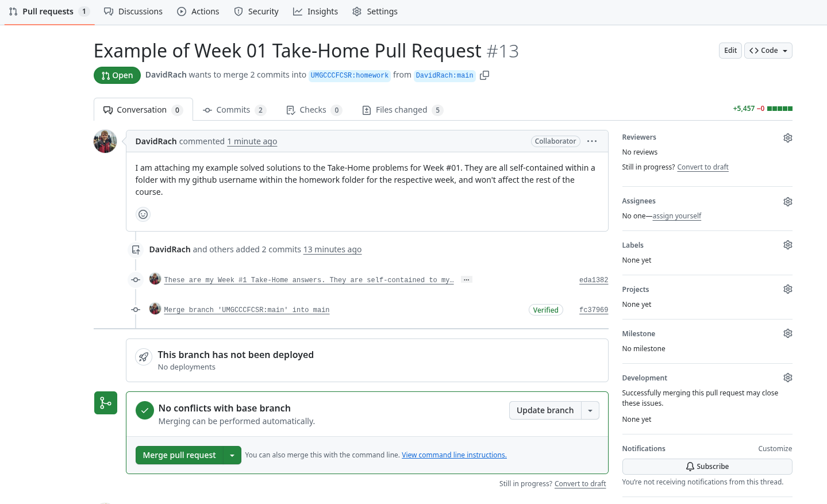Add an emoji reaction to comment

pyautogui.click(x=143, y=214)
